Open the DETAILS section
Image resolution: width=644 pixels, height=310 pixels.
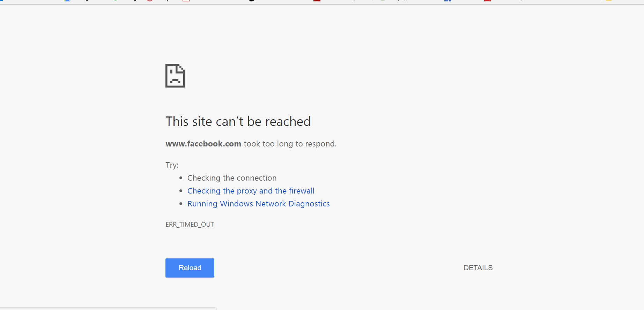pos(478,268)
